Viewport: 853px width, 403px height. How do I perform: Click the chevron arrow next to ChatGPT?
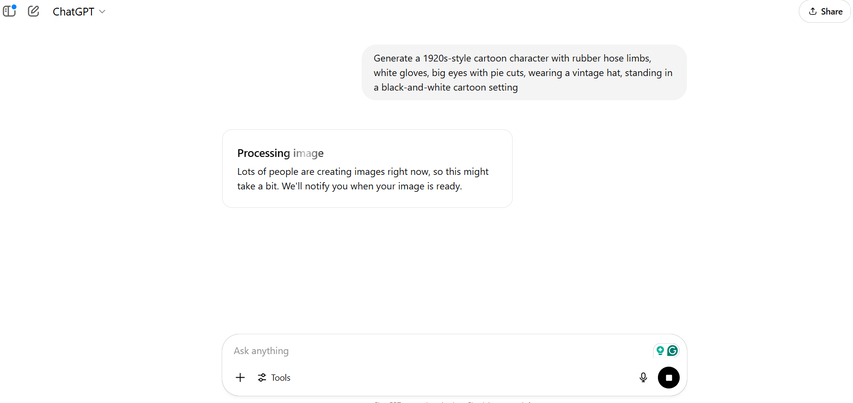pos(103,12)
